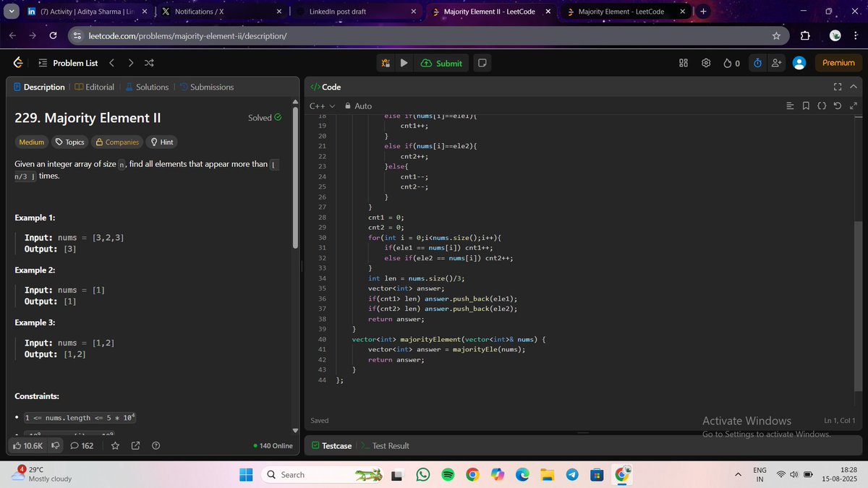868x488 pixels.
Task: Upvote the problem 10.6K
Action: 29,445
